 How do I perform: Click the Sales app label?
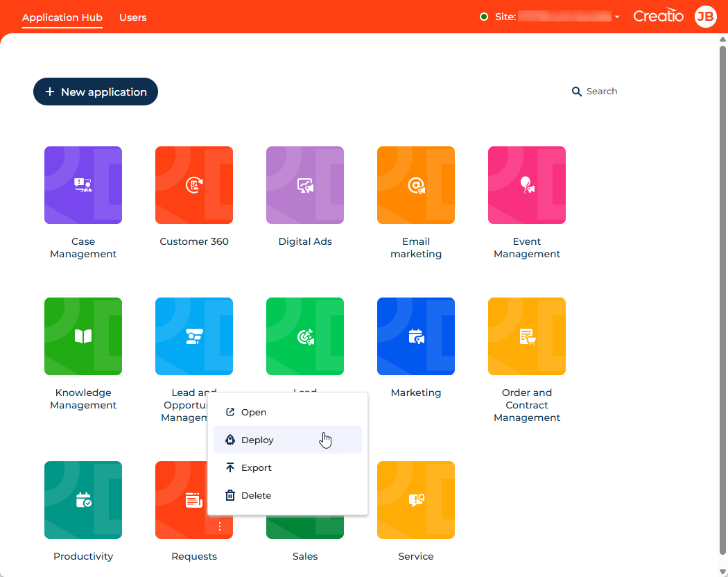(305, 556)
